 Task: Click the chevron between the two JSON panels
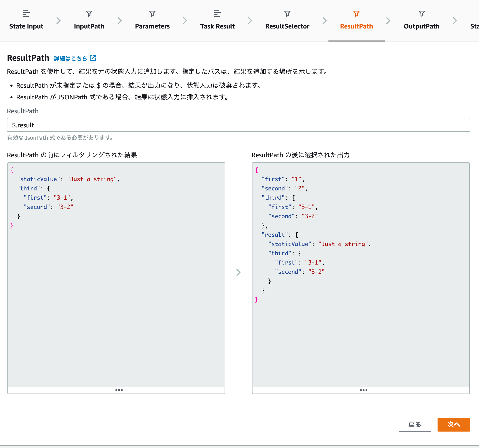click(238, 272)
